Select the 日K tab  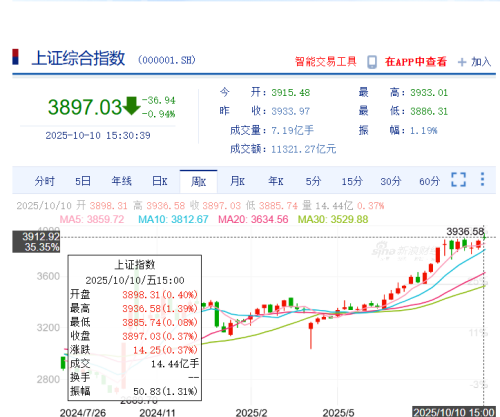pos(160,181)
